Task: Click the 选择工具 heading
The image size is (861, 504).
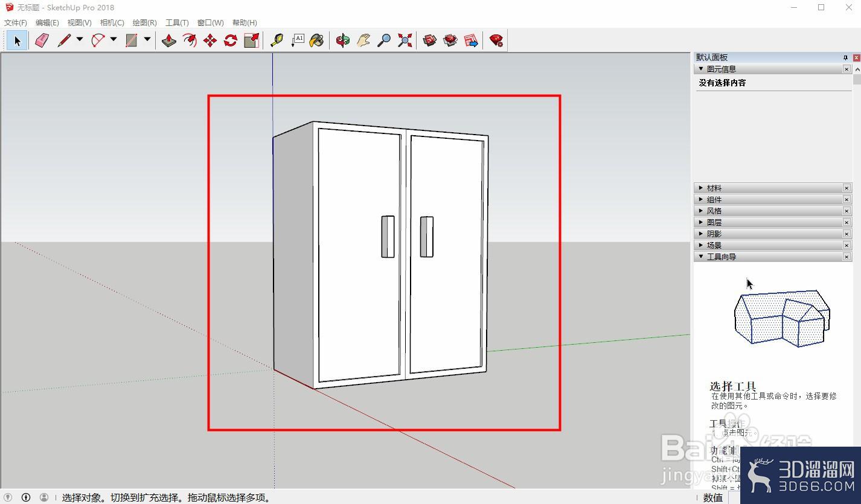Action: [733, 386]
